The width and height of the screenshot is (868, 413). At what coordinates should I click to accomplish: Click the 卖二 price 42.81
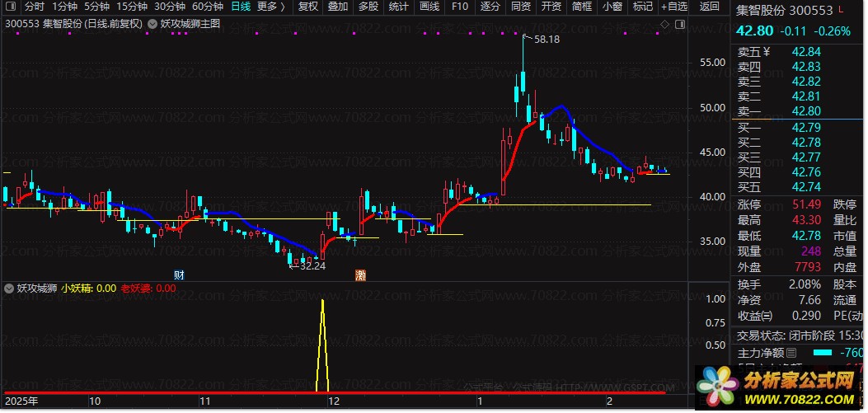point(806,97)
